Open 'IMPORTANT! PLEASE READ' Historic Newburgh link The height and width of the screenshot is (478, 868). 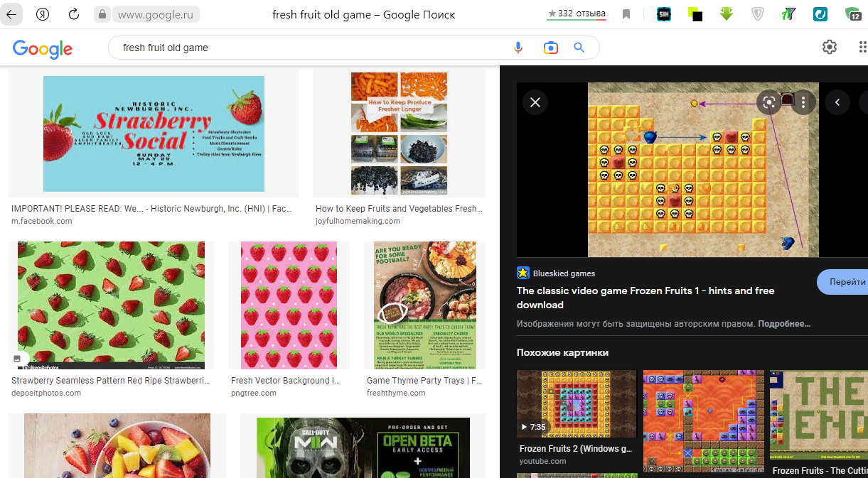(152, 209)
